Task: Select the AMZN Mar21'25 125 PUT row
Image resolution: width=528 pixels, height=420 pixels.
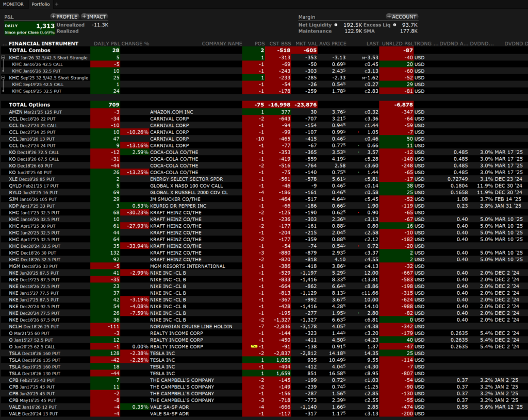Action: point(36,112)
